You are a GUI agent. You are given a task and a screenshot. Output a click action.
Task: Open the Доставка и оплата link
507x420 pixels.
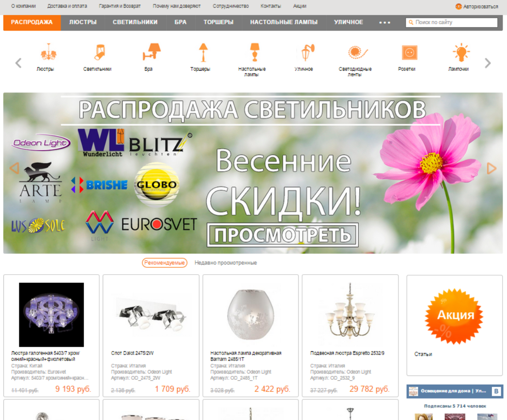tap(67, 6)
